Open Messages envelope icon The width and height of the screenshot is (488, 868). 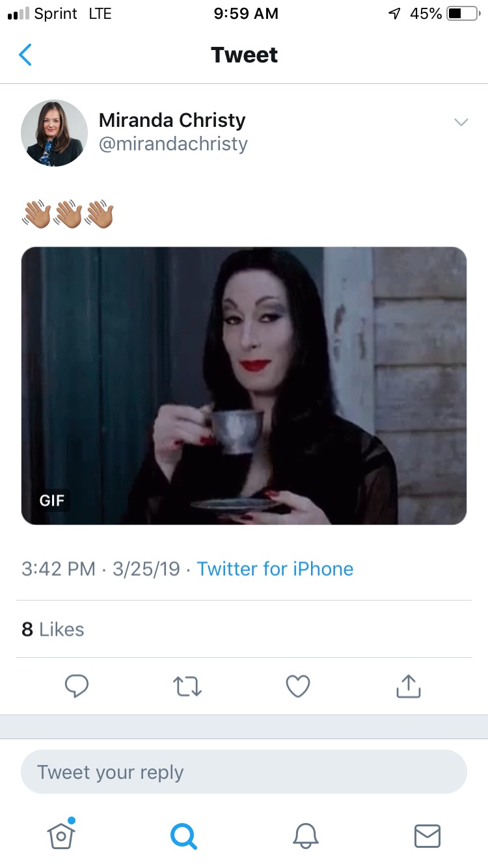pyautogui.click(x=427, y=835)
